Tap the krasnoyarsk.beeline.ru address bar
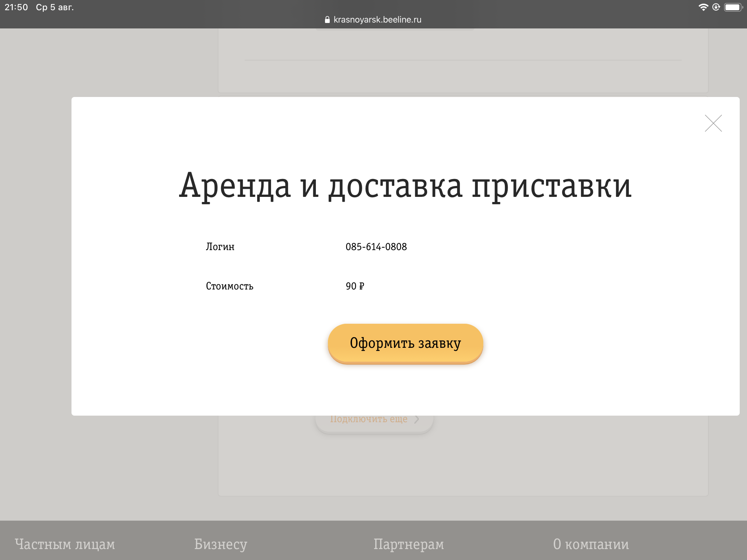 (x=373, y=20)
